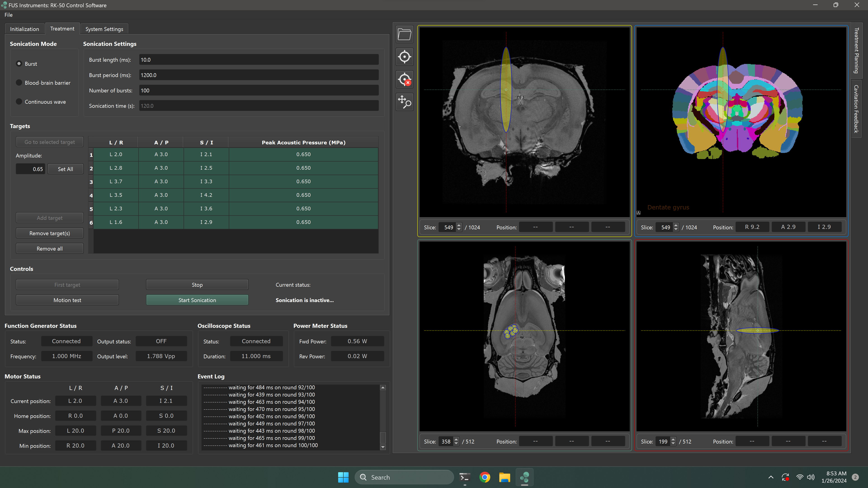Click the Windows Start icon
This screenshot has width=868, height=488.
click(343, 477)
